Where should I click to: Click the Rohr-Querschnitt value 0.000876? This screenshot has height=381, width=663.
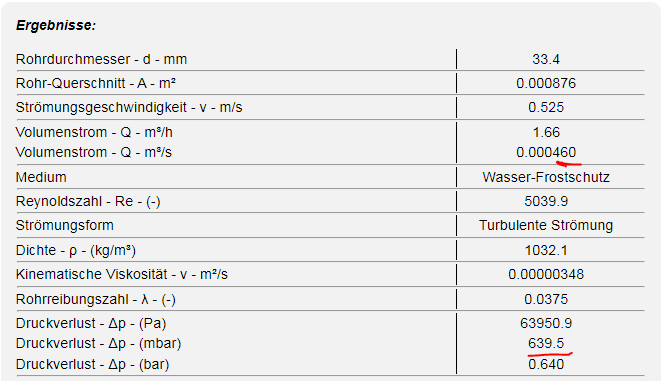(x=546, y=83)
